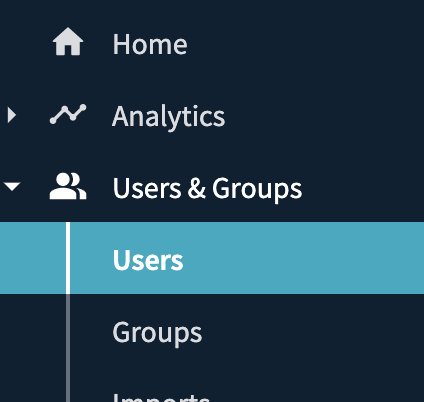The width and height of the screenshot is (424, 402).
Task: Click the Users & Groups people icon
Action: (68, 186)
